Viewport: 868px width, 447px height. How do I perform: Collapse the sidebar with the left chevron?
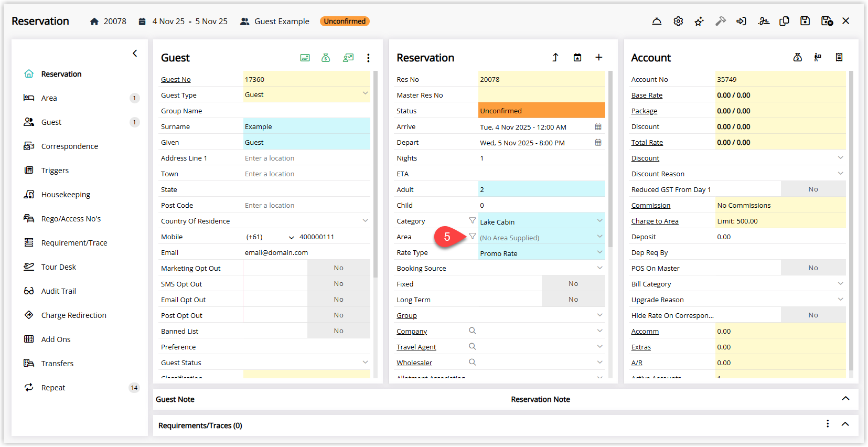[135, 53]
